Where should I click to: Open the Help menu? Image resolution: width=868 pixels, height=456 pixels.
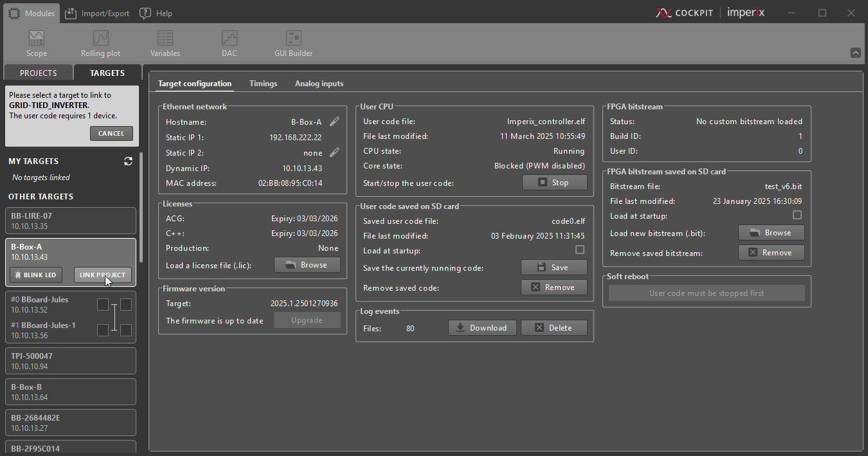coord(156,13)
